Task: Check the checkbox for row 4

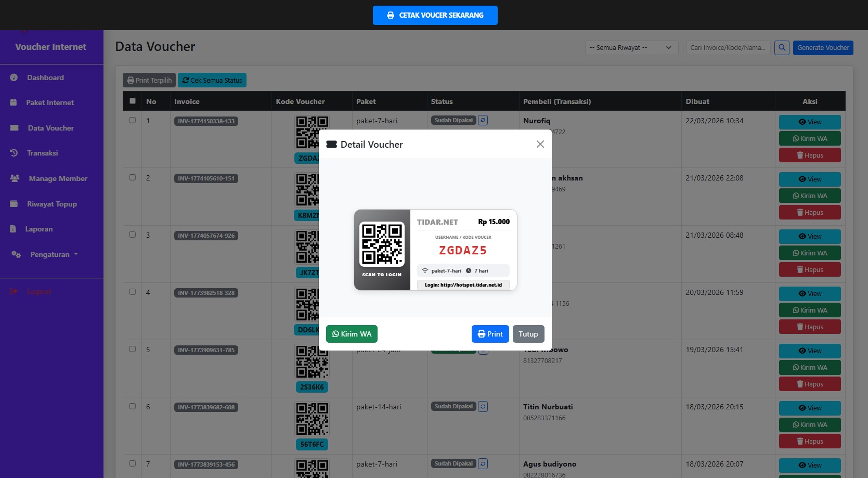Action: [x=133, y=292]
